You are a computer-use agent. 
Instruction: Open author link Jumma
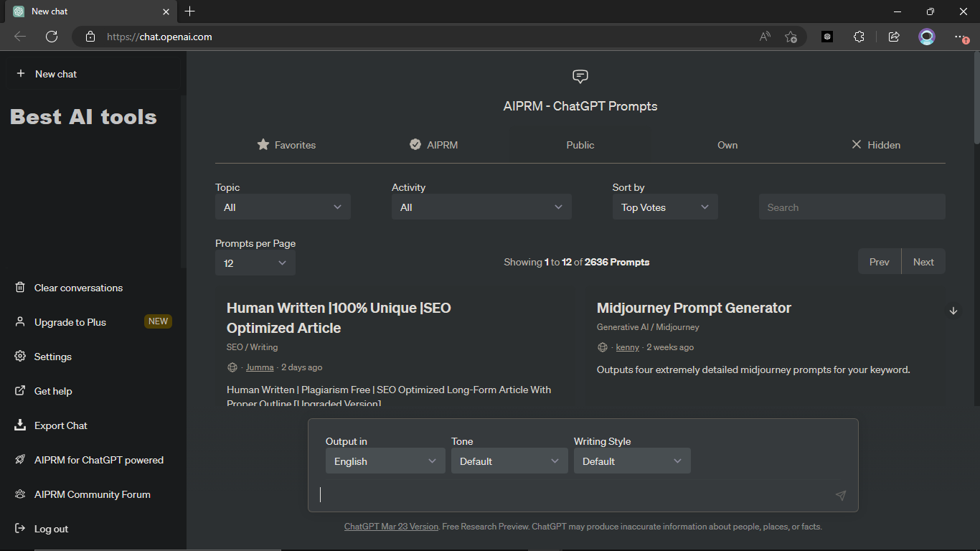point(260,367)
